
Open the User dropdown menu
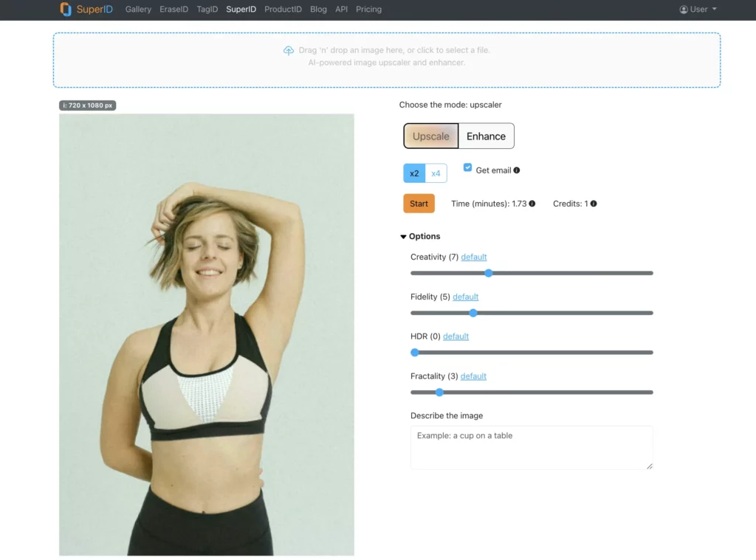[698, 10]
